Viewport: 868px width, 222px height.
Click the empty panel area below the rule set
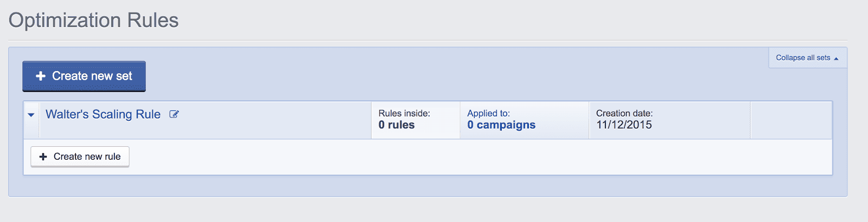(427, 186)
